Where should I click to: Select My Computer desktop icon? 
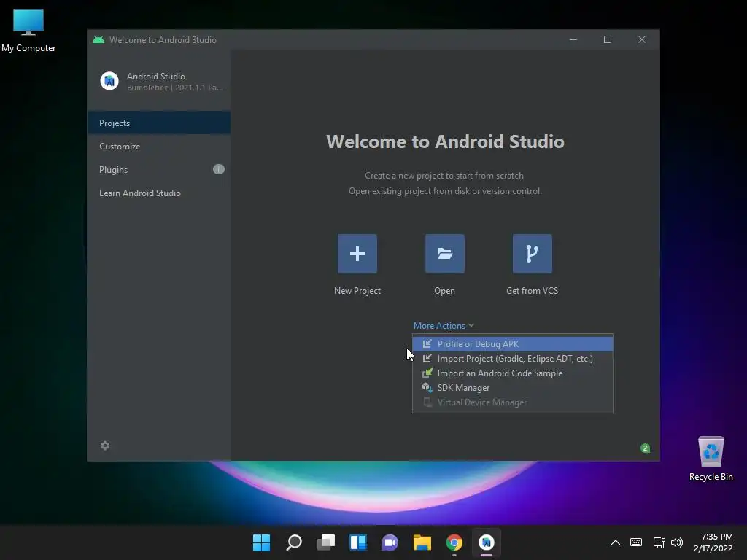[x=28, y=31]
